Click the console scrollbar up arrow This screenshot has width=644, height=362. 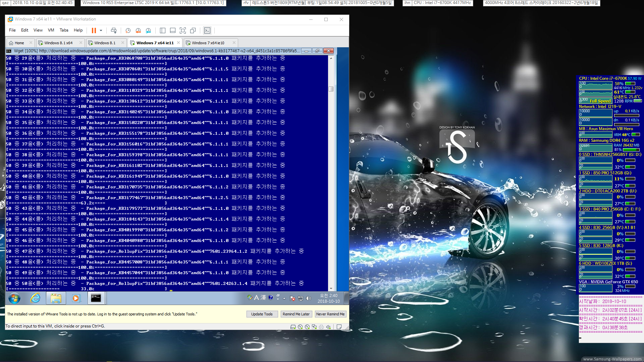pyautogui.click(x=331, y=58)
